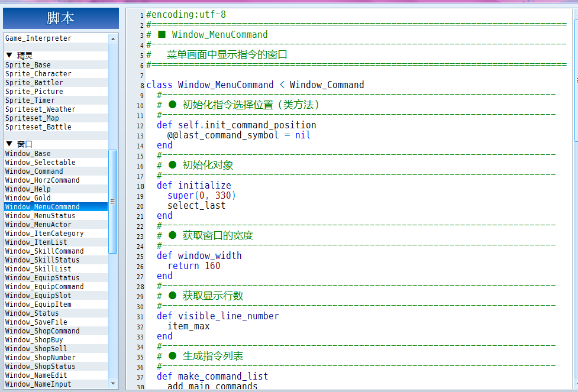Screen dimensions: 578x392
Task: Click the script list scrollbar thumb
Action: pyautogui.click(x=113, y=202)
